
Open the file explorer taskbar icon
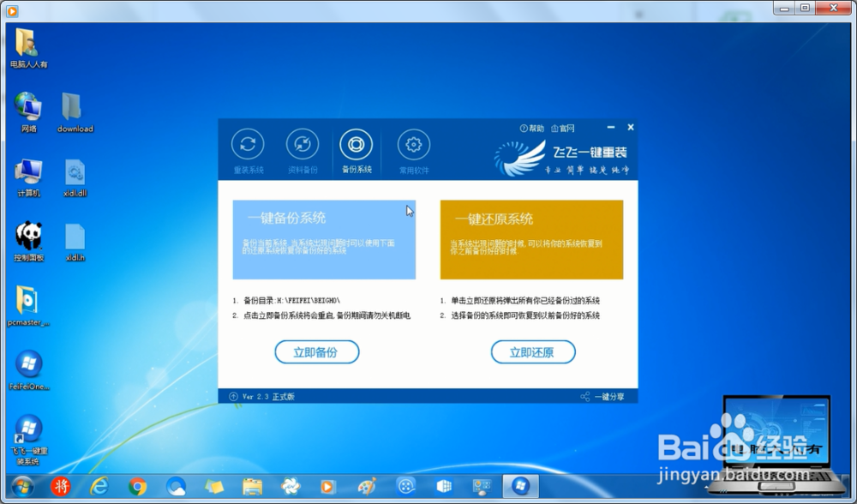[x=253, y=486]
